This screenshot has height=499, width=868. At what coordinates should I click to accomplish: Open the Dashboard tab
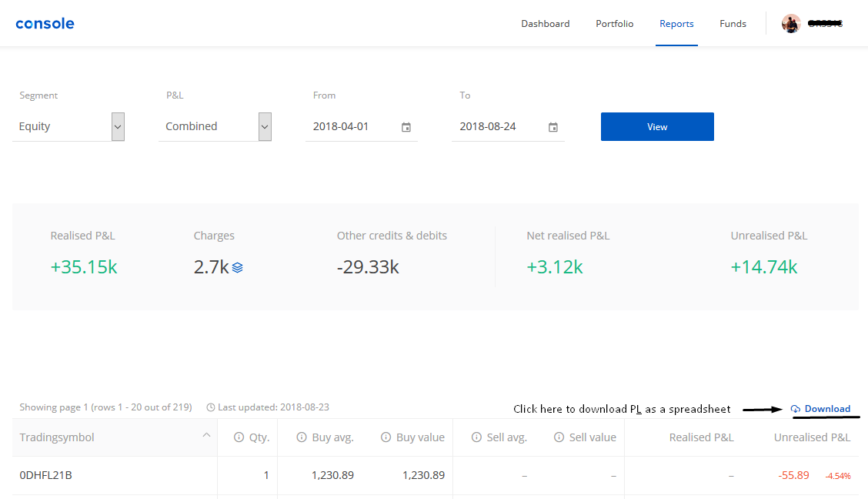(x=546, y=23)
